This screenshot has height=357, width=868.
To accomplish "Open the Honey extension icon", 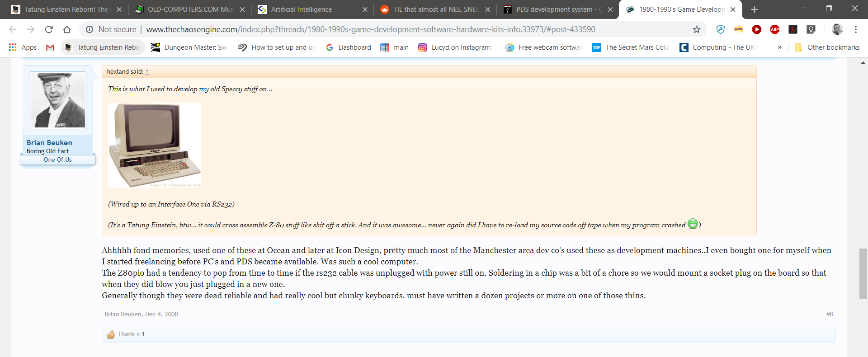I will point(793,29).
